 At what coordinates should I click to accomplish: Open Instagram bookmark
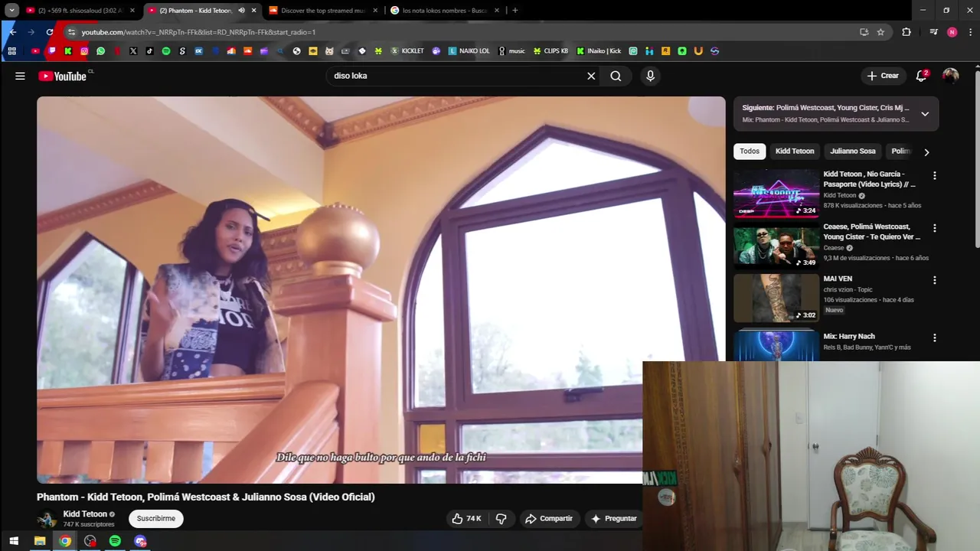coord(84,51)
